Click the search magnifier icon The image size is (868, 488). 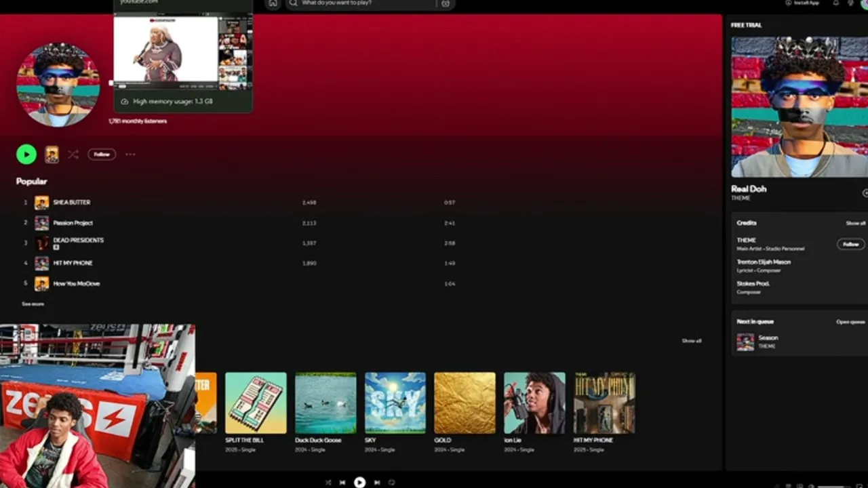pyautogui.click(x=293, y=3)
